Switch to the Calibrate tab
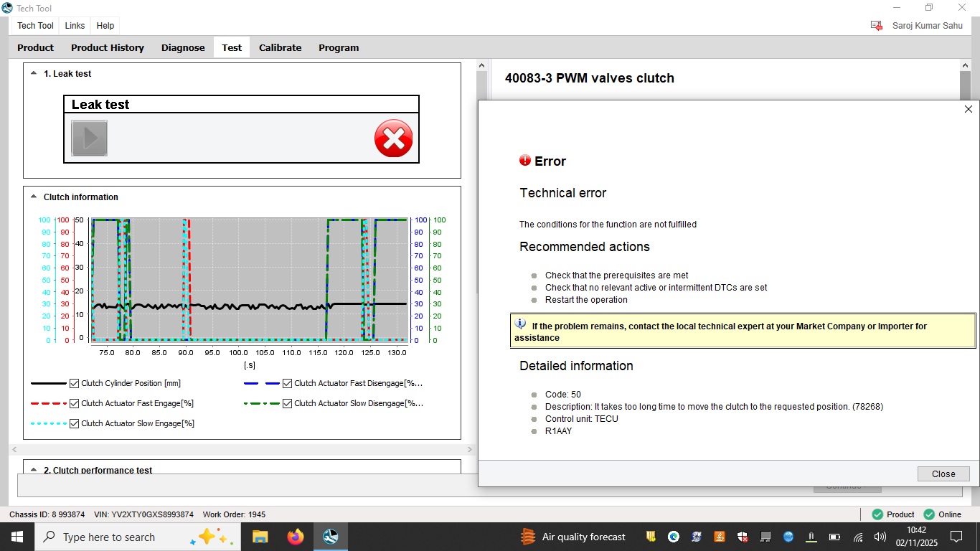980x551 pixels. tap(280, 47)
